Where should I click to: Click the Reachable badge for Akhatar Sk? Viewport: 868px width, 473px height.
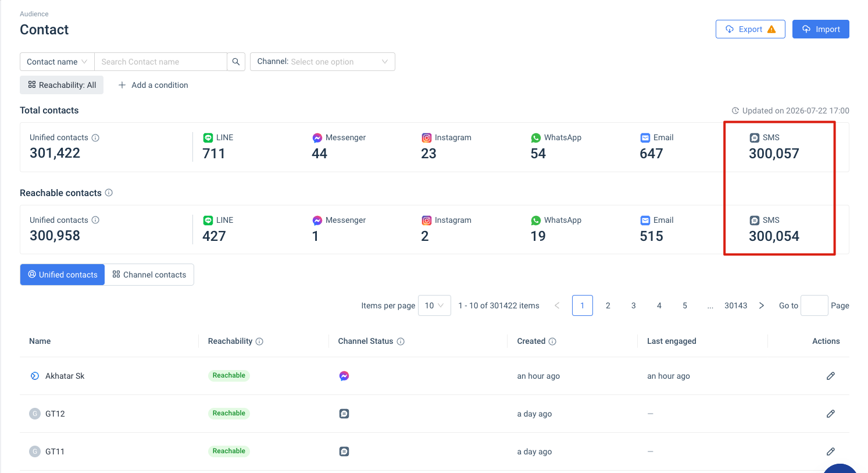point(229,376)
